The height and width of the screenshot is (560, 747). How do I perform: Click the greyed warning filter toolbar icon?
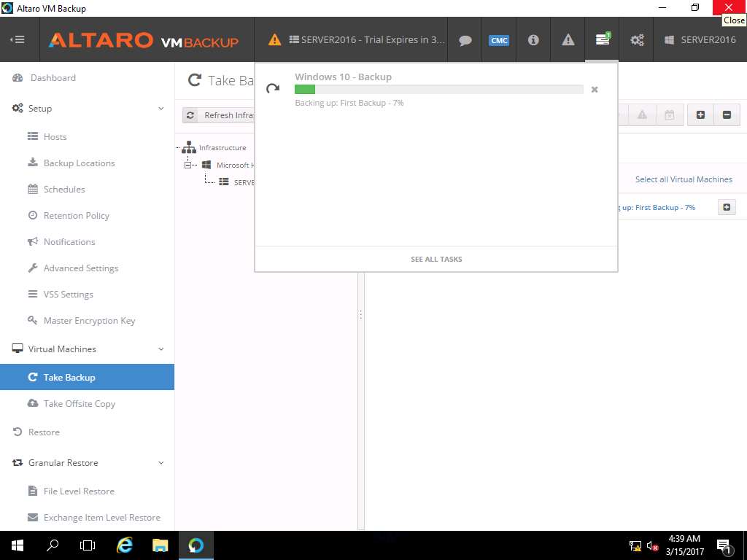(642, 114)
